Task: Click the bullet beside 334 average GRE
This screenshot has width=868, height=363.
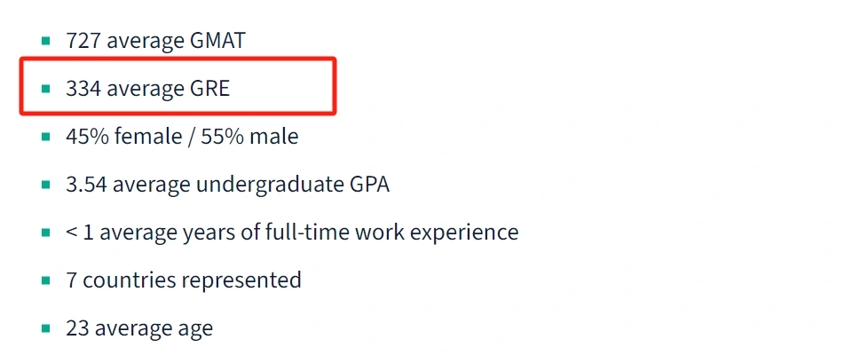Action: [x=45, y=89]
